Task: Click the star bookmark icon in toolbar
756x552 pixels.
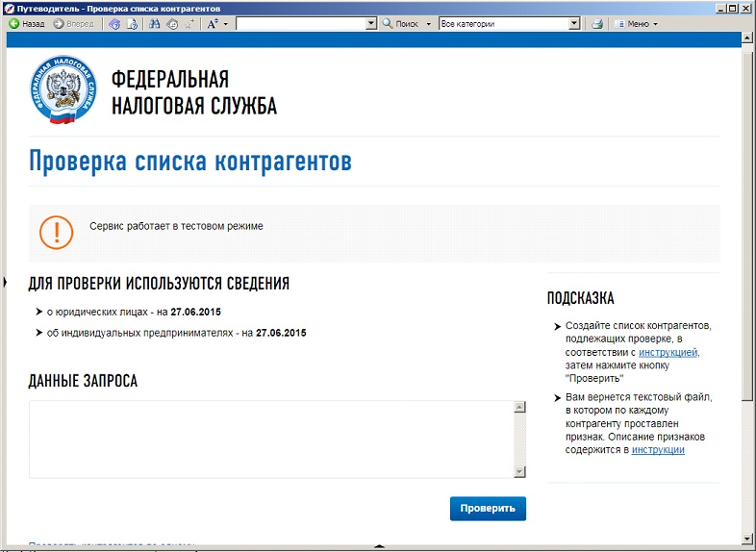Action: (188, 23)
